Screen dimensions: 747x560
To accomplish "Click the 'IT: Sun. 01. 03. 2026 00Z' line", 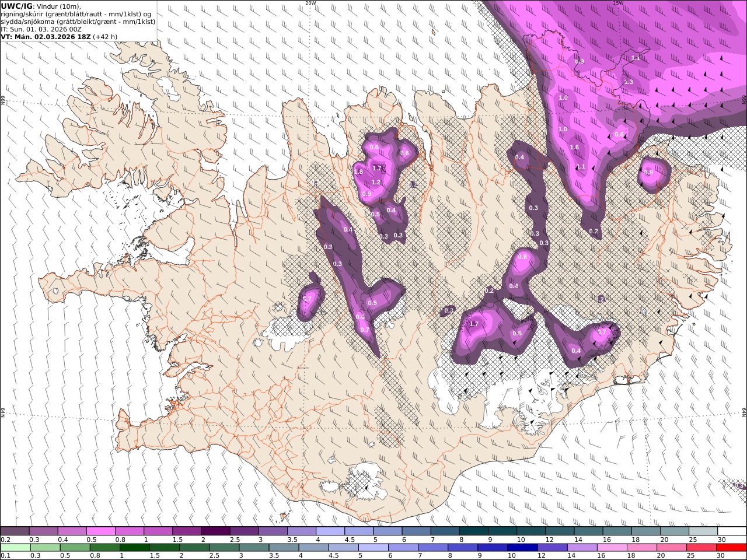I will point(41,29).
